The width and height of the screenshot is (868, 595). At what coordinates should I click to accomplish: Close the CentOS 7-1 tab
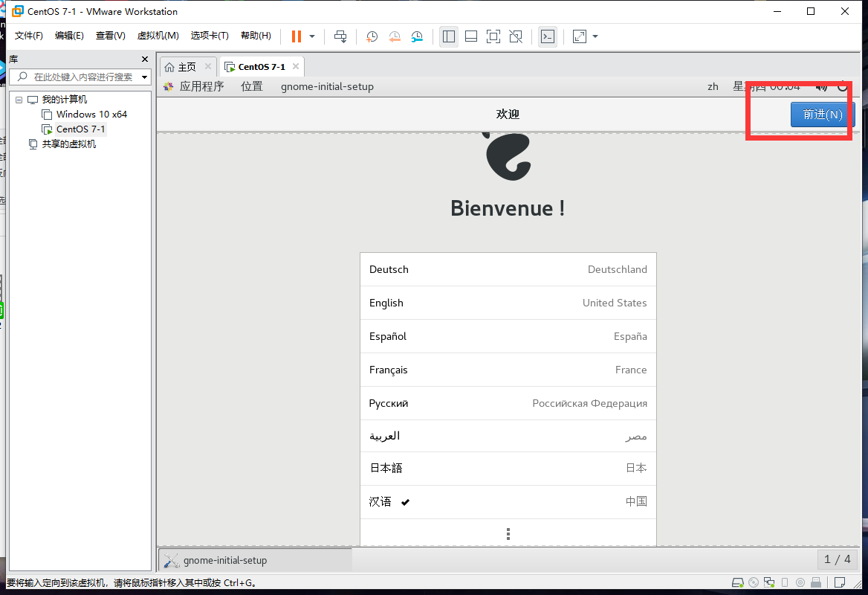(296, 66)
